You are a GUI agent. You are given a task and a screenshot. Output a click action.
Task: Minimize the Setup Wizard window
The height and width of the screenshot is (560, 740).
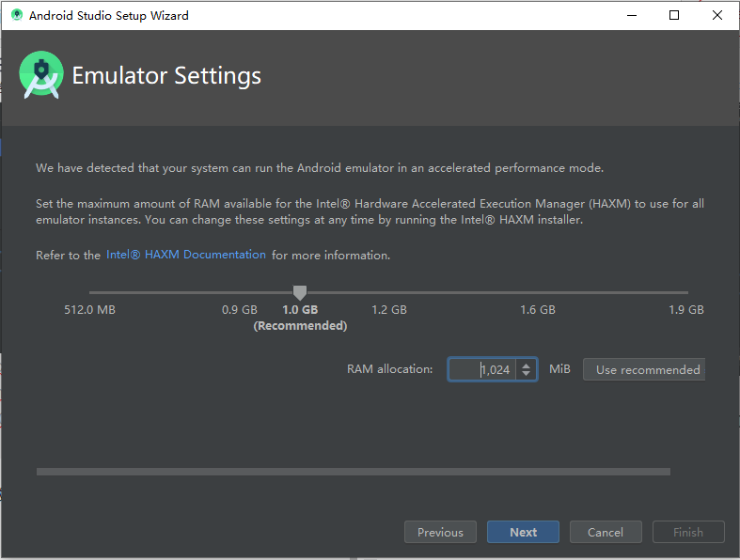(632, 15)
